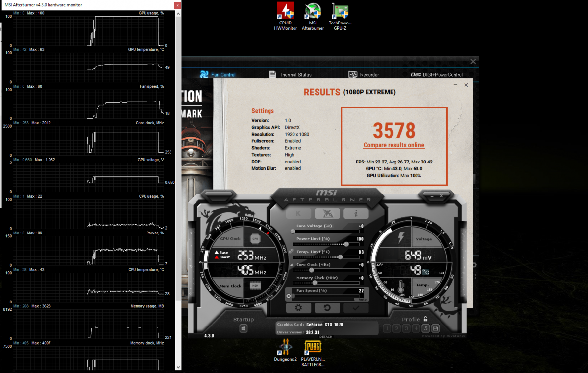Open TechPowerUp GPU-Z desktop shortcut

point(340,16)
